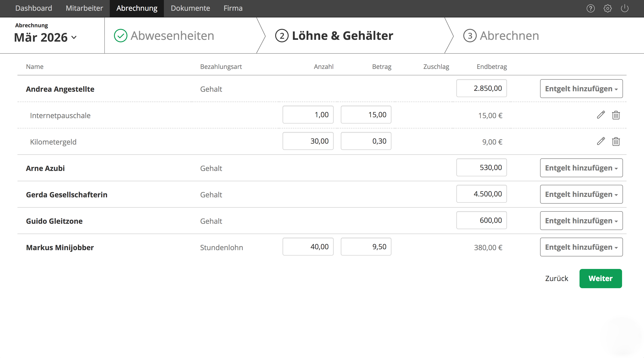Screen dimensions: 644x358
Task: Open settings via the gear icon
Action: coord(608,9)
